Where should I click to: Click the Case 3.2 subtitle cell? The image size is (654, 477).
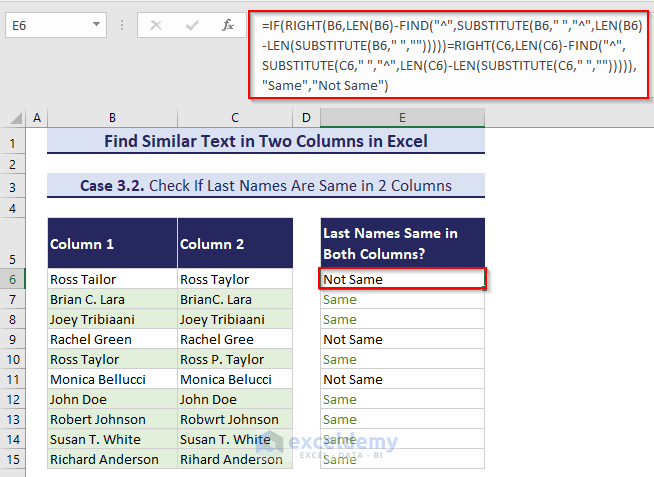coord(266,185)
